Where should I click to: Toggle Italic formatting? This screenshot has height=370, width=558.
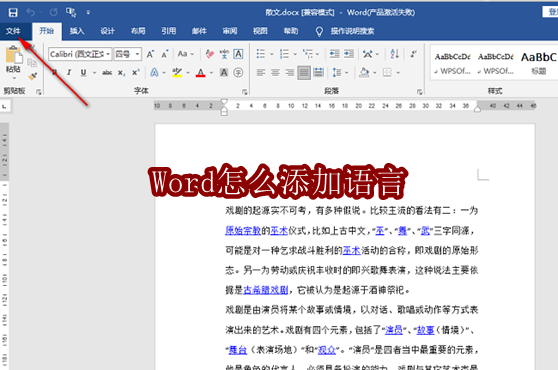point(69,73)
